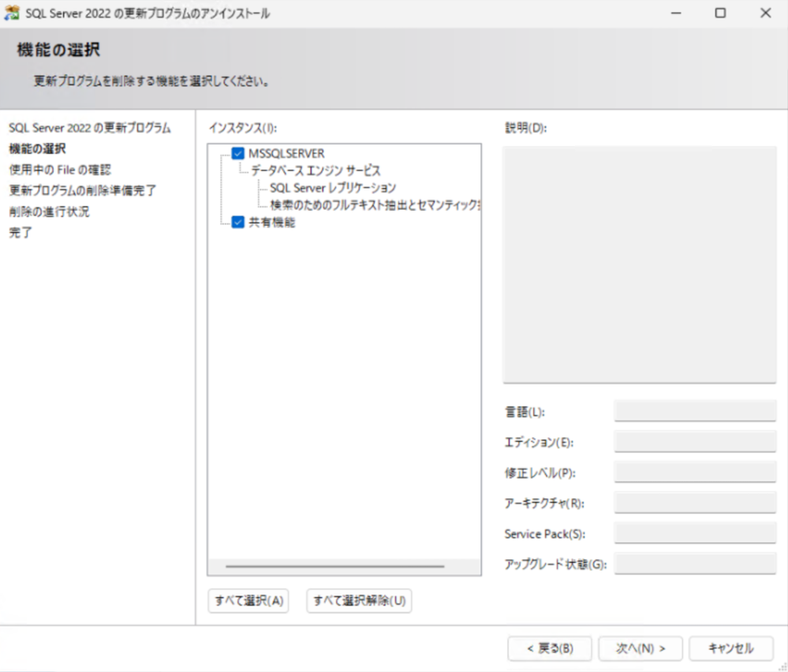Image resolution: width=788 pixels, height=672 pixels.
Task: Click the 説明(D) description box
Action: [639, 265]
